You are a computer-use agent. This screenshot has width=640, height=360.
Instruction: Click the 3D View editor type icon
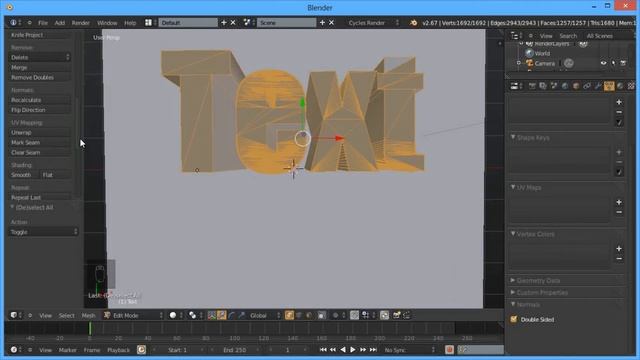pyautogui.click(x=16, y=315)
